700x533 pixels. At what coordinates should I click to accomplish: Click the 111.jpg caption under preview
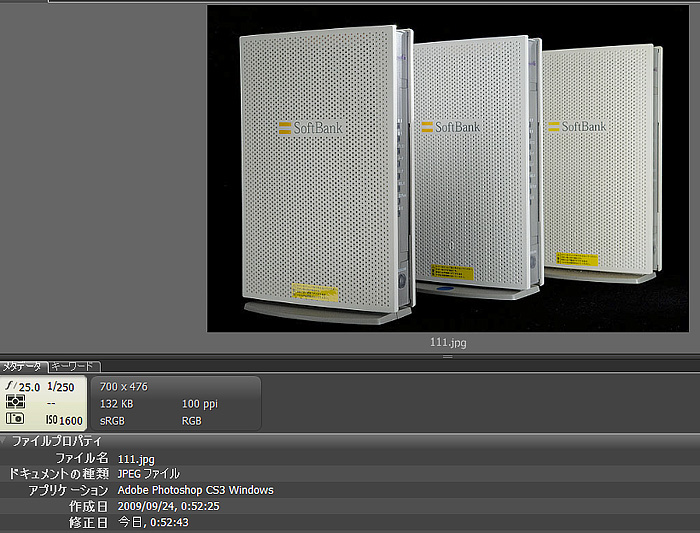[448, 343]
